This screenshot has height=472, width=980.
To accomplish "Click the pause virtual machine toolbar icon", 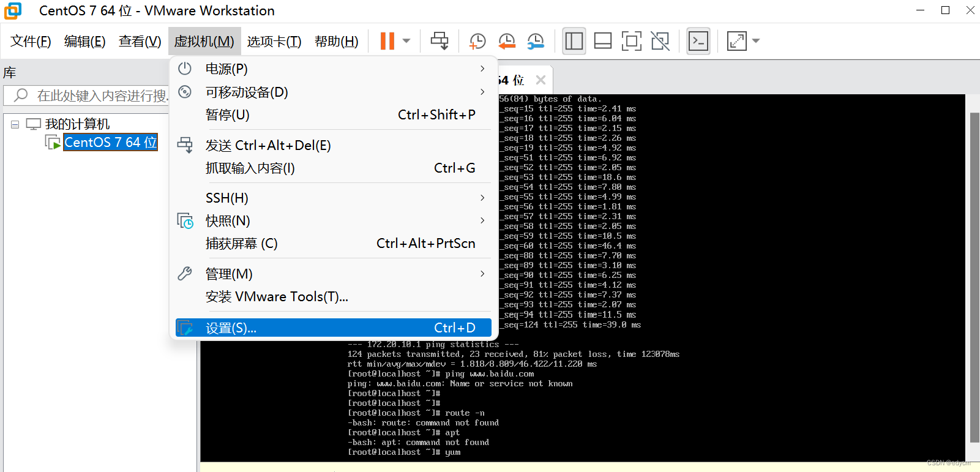I will (387, 41).
